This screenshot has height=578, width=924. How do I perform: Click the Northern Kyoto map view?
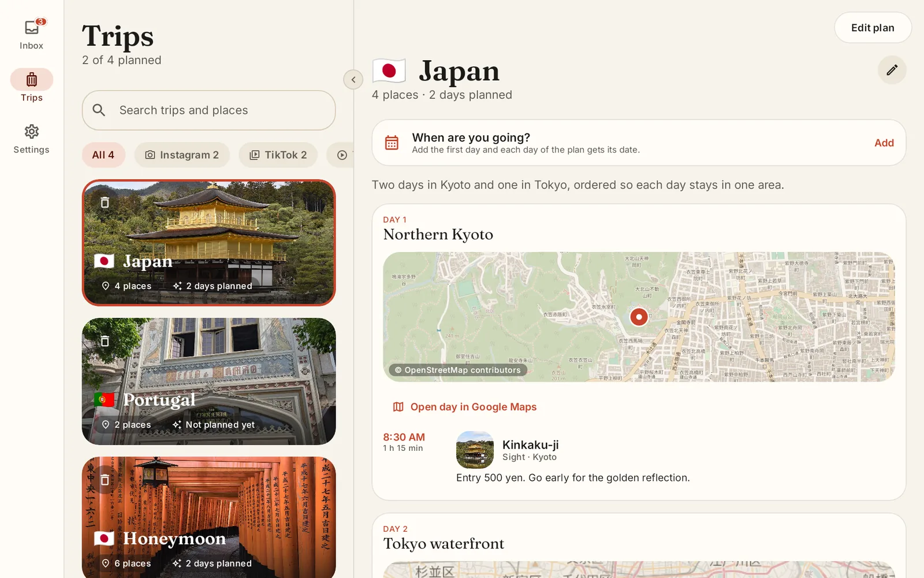(639, 317)
